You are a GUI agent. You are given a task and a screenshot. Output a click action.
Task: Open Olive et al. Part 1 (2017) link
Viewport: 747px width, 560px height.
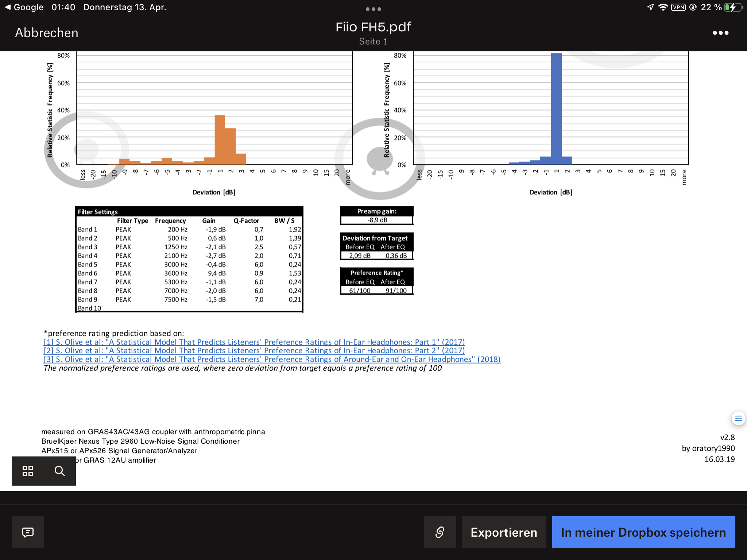point(254,342)
